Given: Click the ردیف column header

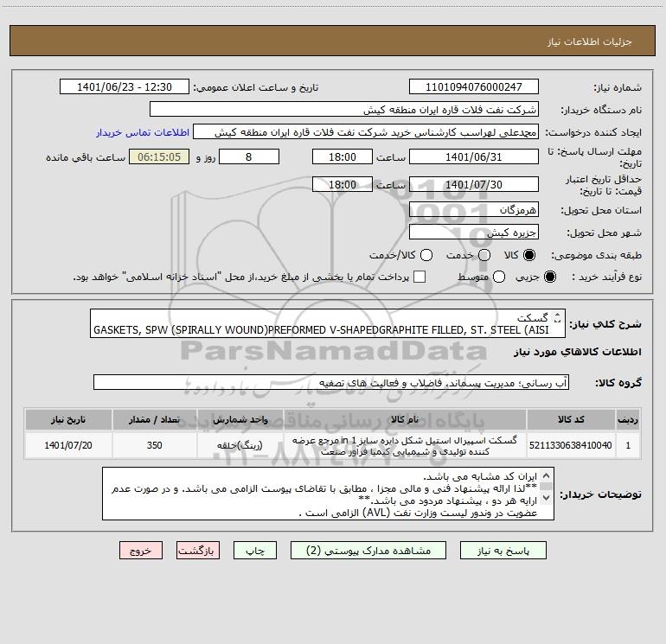Looking at the screenshot, I should (628, 419).
